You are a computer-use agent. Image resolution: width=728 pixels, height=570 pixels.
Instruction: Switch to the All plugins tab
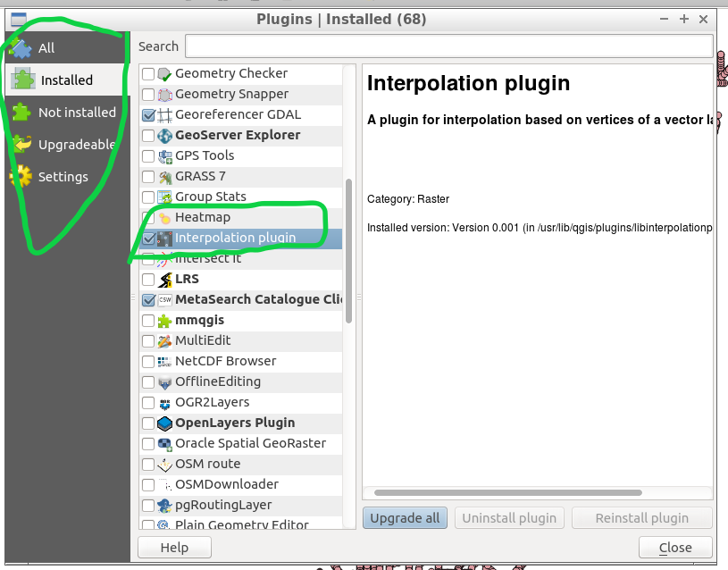46,48
